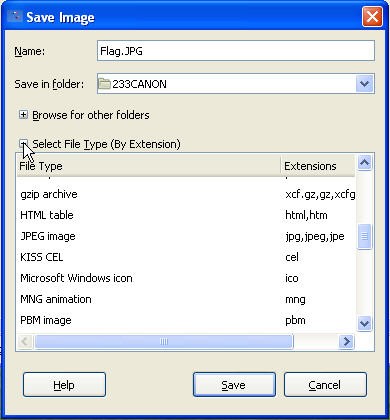Select the Microsoft Windows icon file type
Image resolution: width=390 pixels, height=420 pixels.
coord(76,278)
